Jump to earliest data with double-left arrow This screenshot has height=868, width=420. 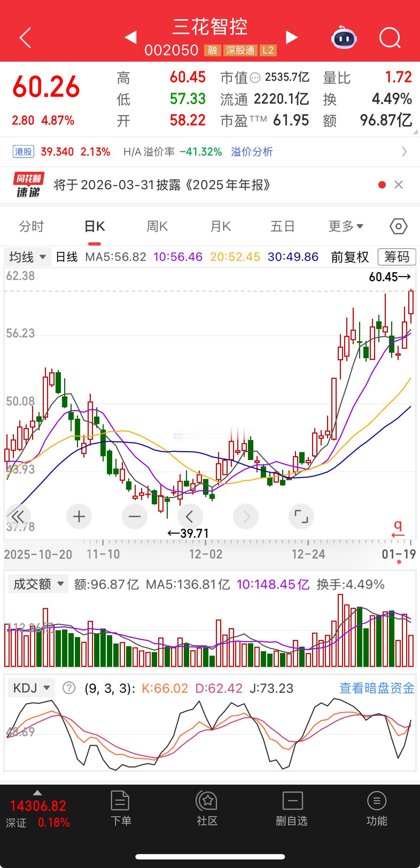18,516
